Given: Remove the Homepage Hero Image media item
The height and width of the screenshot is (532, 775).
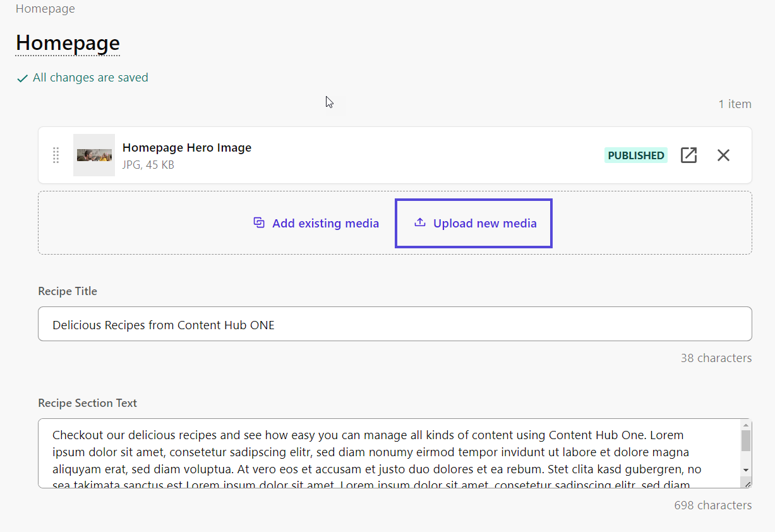Looking at the screenshot, I should (x=723, y=155).
